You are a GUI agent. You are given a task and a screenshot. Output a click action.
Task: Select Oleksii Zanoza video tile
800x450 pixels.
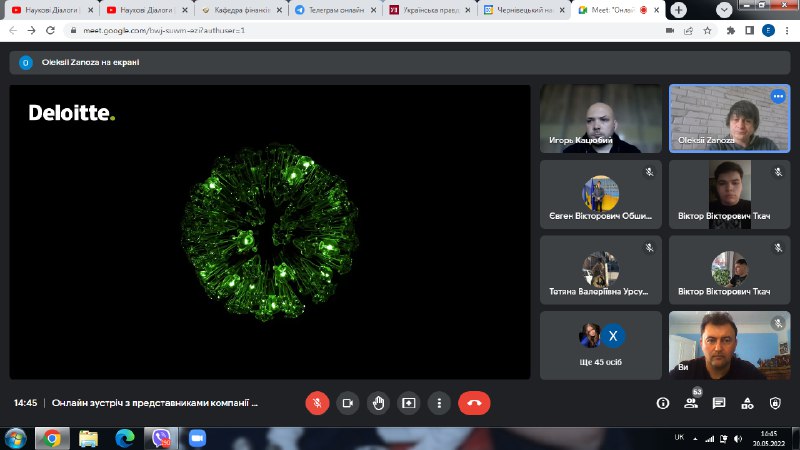(x=730, y=118)
